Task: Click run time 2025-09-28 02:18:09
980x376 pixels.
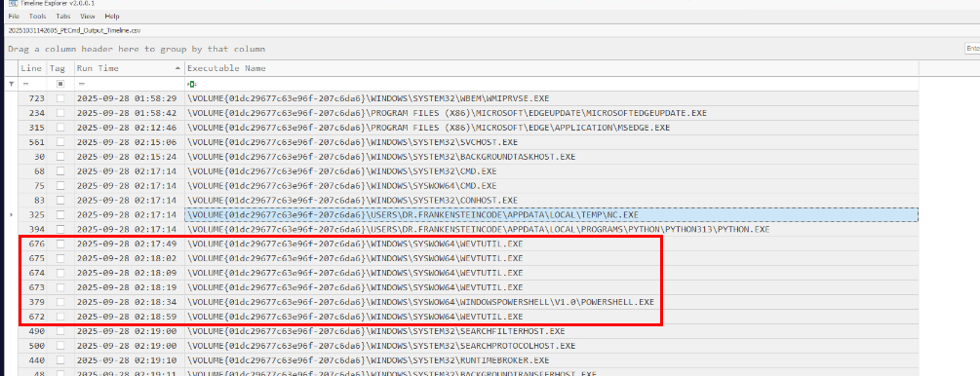Action: tap(126, 273)
